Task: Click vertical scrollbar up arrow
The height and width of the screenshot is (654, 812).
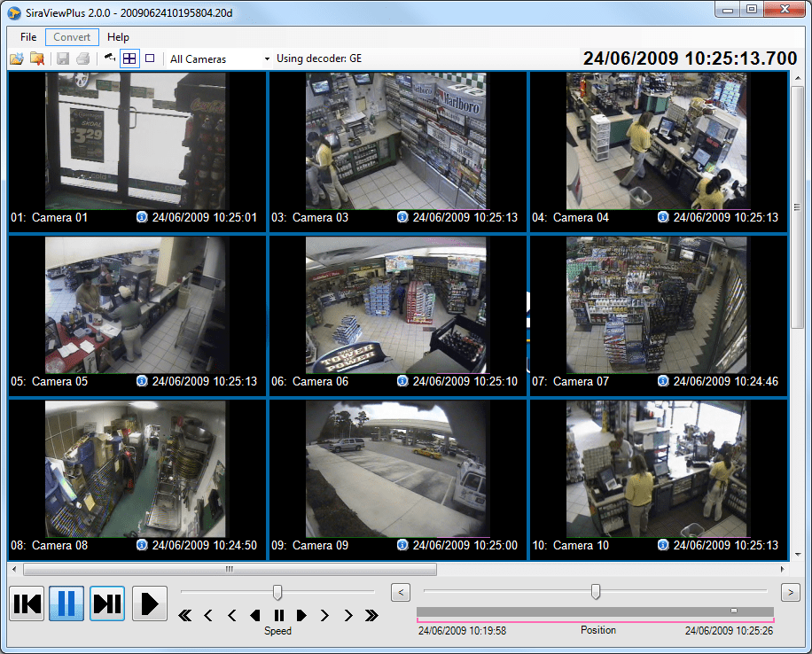Action: point(798,78)
